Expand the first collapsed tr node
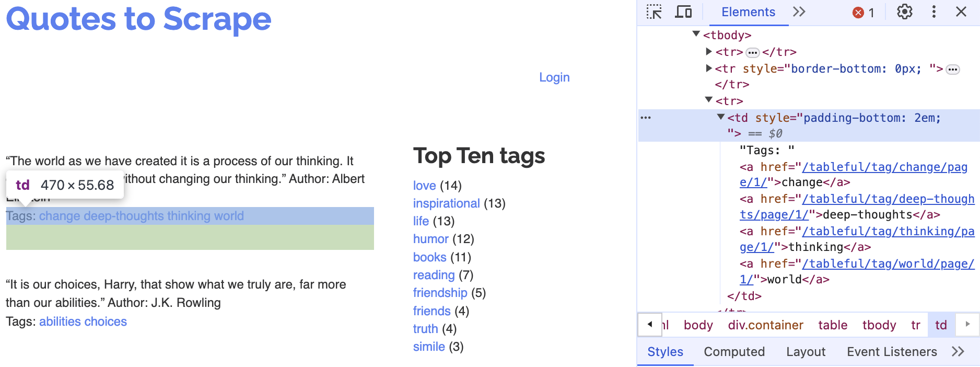Screen dimensions: 980x367 [709, 51]
